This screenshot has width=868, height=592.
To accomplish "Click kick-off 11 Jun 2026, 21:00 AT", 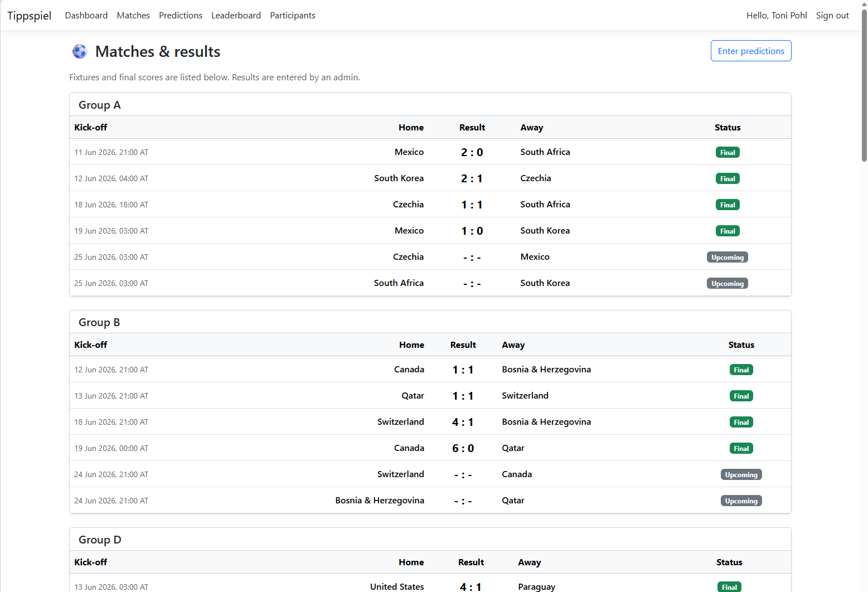I will [x=111, y=152].
